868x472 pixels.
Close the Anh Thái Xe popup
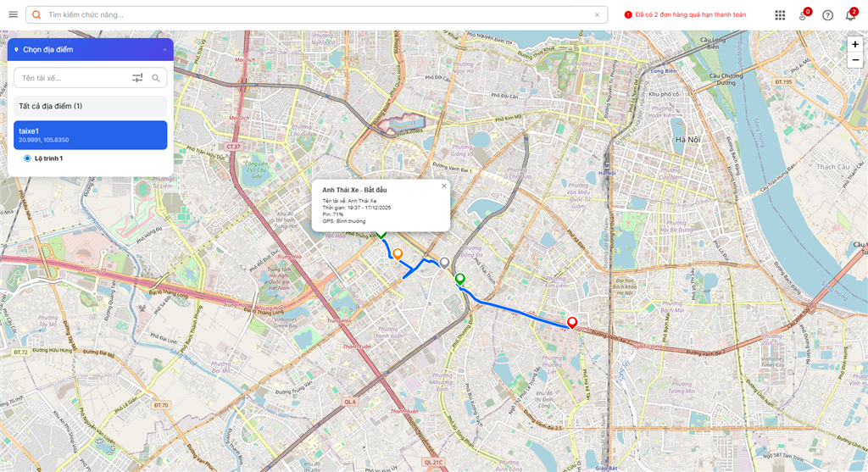tap(443, 186)
